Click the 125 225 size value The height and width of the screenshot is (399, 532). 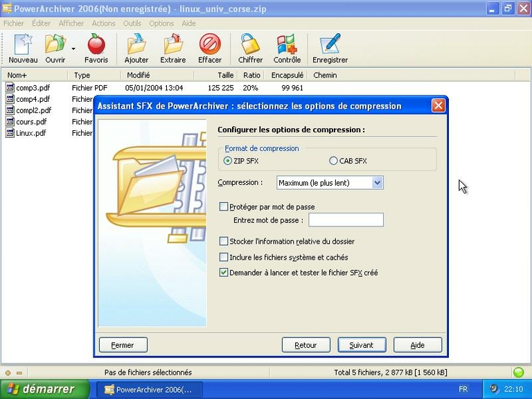[221, 88]
